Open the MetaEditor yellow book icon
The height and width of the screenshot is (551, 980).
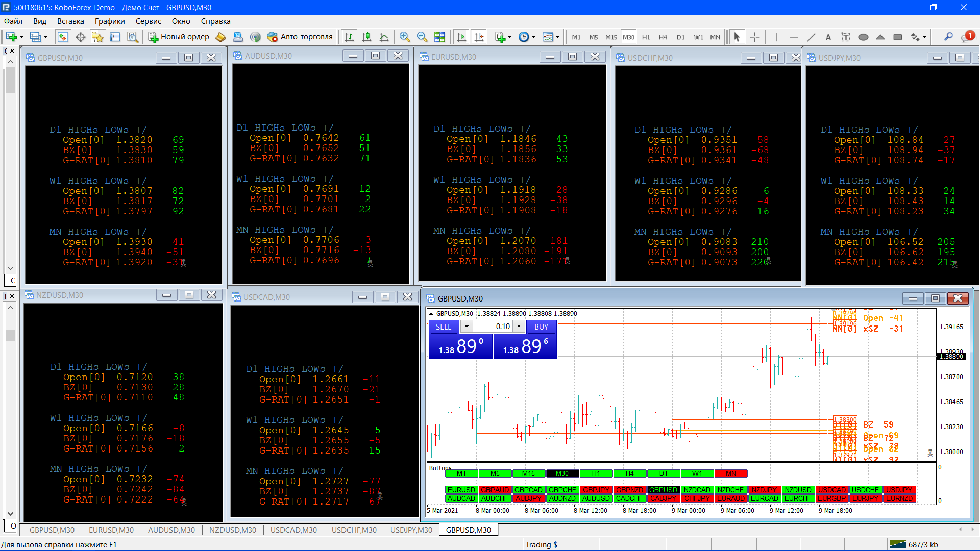220,37
